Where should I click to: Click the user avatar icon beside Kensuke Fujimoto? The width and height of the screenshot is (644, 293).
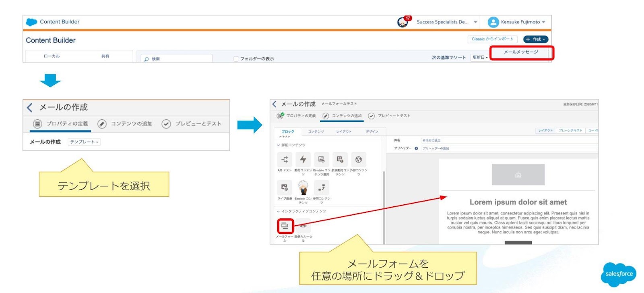493,22
